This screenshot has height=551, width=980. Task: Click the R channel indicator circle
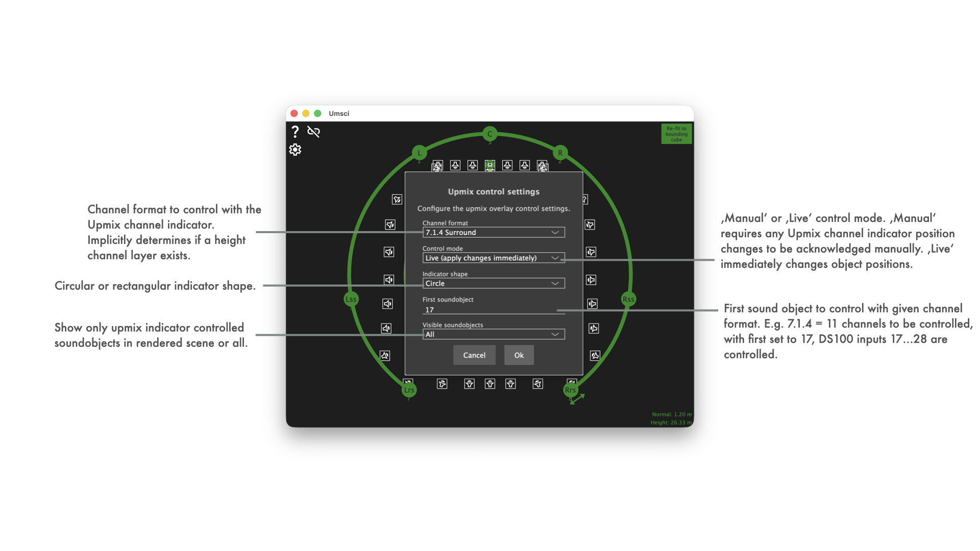[560, 153]
